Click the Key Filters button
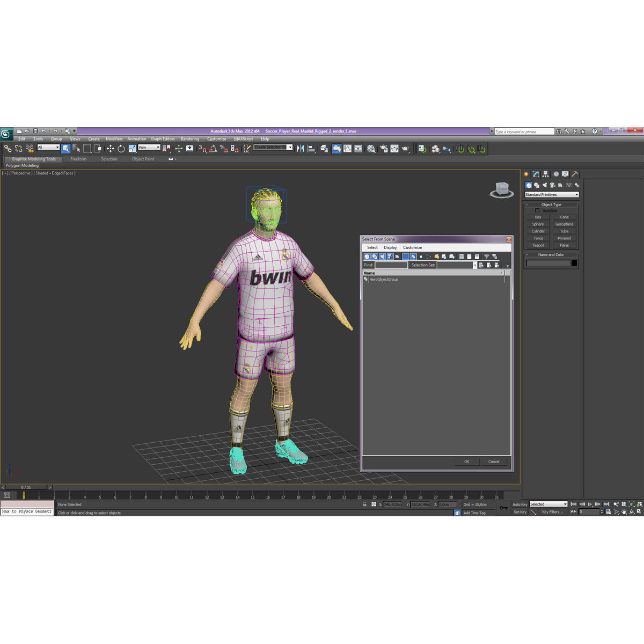Screen dimensions: 644x644 click(x=552, y=512)
